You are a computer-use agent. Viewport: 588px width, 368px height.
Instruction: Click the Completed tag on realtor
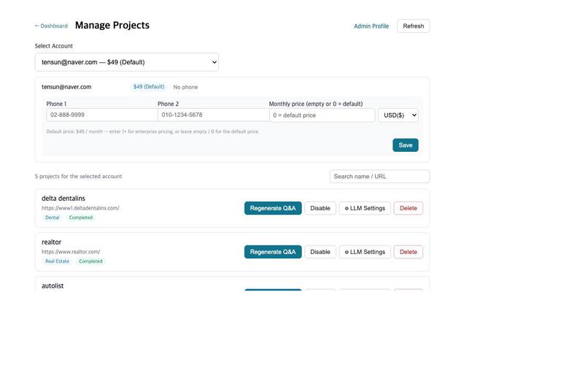pyautogui.click(x=90, y=261)
